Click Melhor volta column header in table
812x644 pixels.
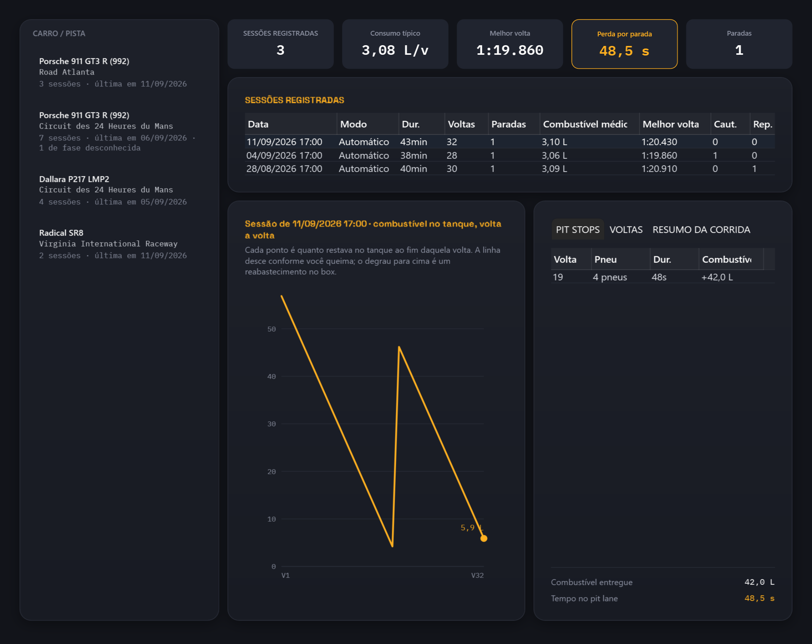[675, 124]
